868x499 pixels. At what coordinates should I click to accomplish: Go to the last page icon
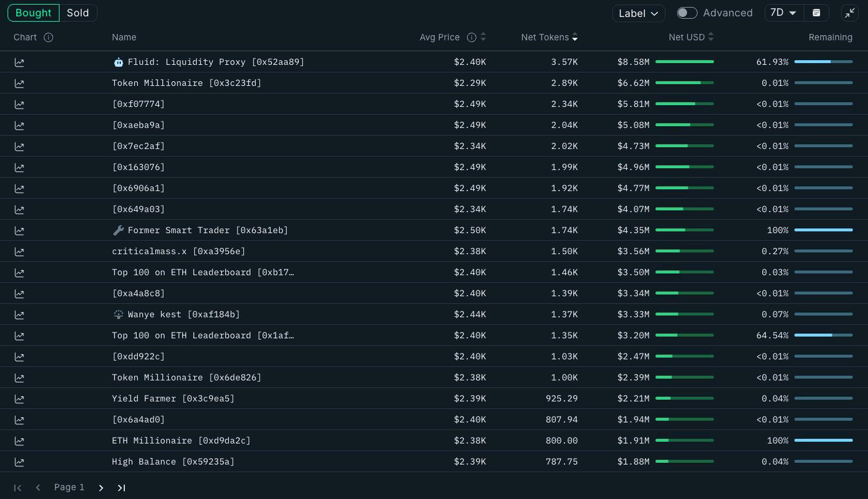(x=121, y=487)
